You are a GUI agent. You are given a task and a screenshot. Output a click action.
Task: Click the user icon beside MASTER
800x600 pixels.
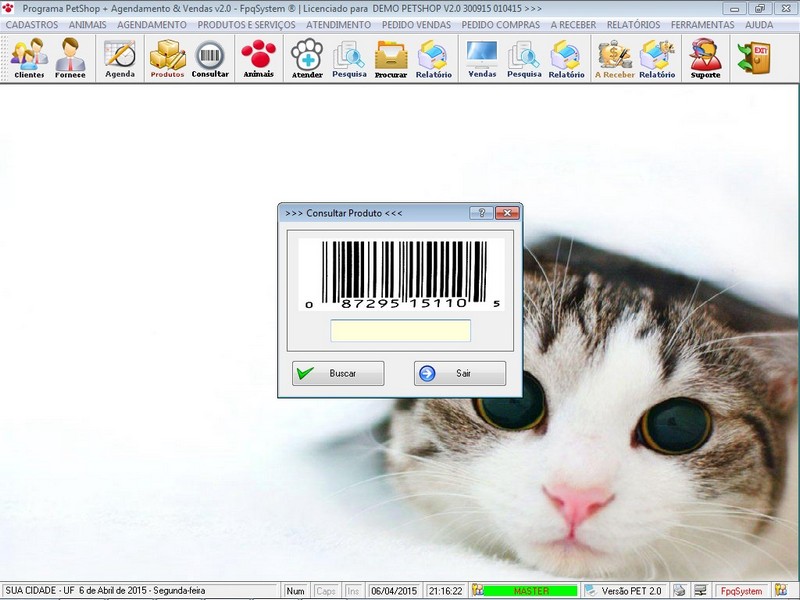click(x=478, y=590)
